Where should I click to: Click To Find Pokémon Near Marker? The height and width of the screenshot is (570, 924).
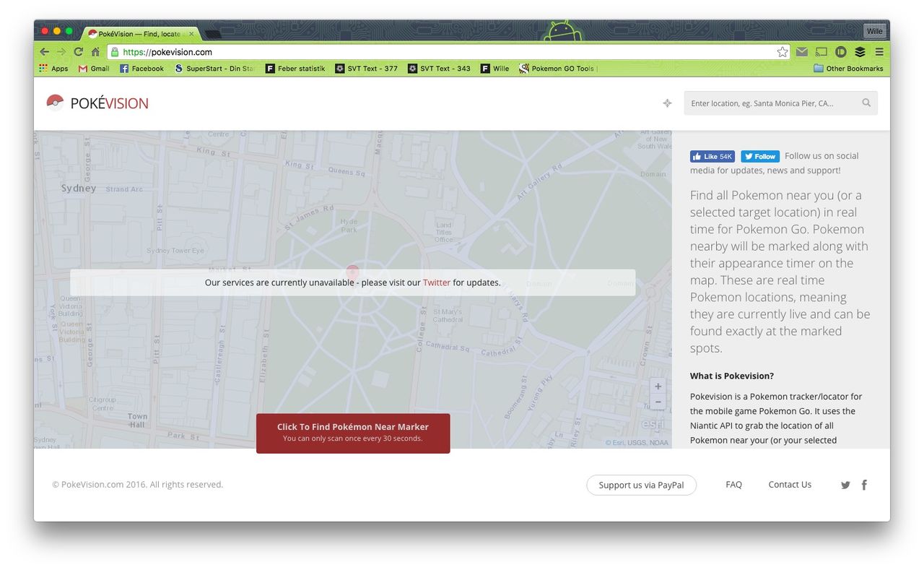click(x=353, y=433)
